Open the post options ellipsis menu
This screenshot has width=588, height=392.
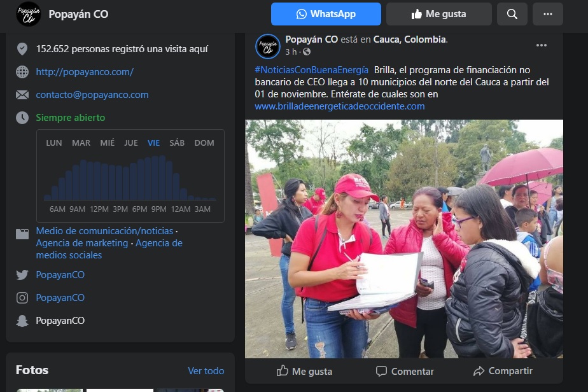click(541, 45)
